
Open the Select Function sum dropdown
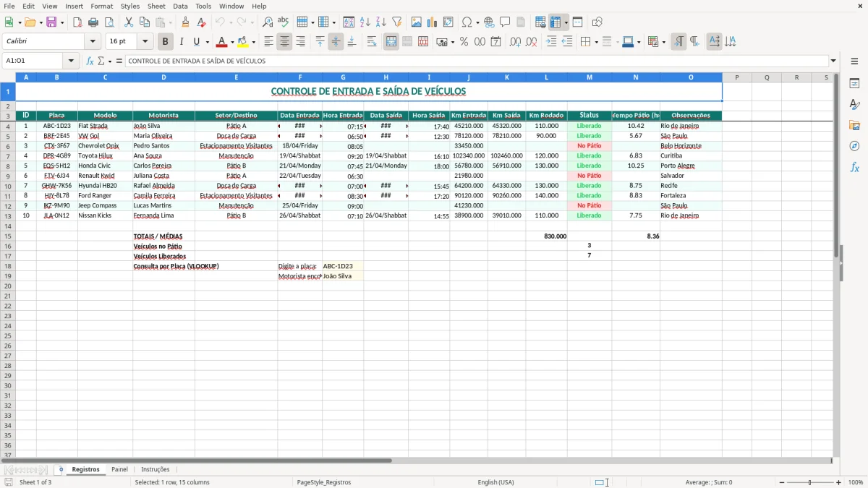pyautogui.click(x=109, y=61)
